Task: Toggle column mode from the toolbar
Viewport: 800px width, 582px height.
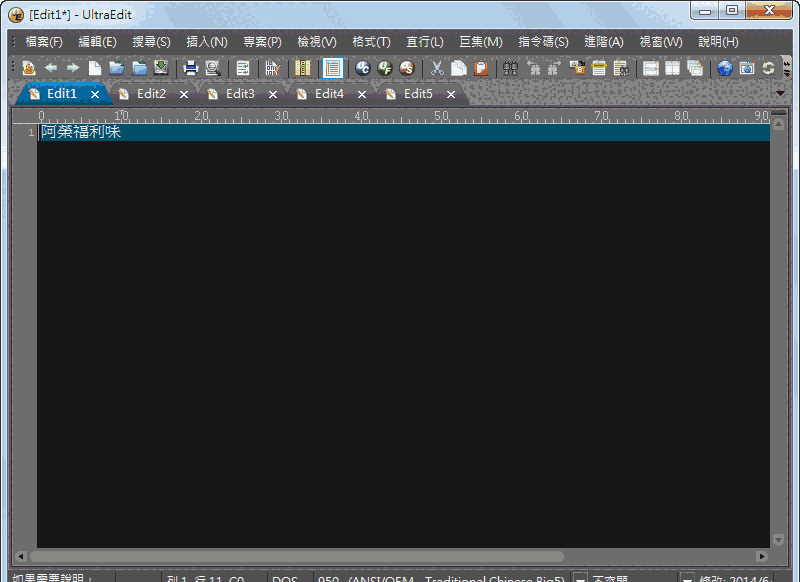Action: tap(301, 67)
